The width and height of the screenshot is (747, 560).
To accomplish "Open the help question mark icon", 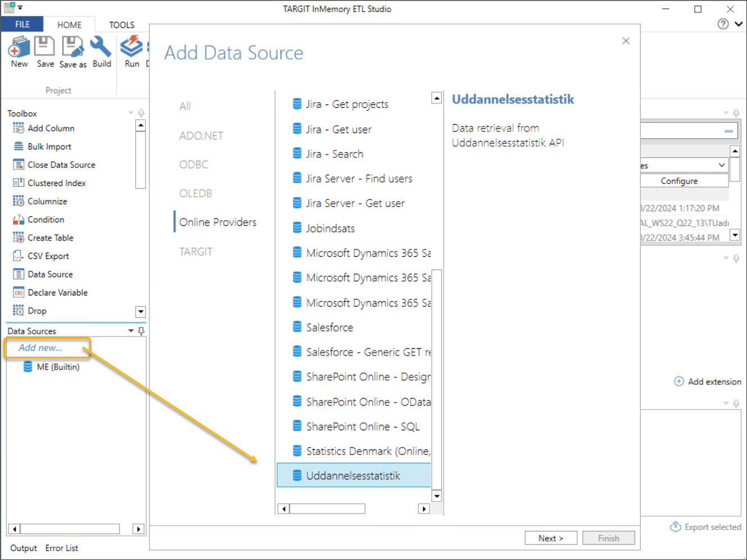I will click(x=723, y=24).
